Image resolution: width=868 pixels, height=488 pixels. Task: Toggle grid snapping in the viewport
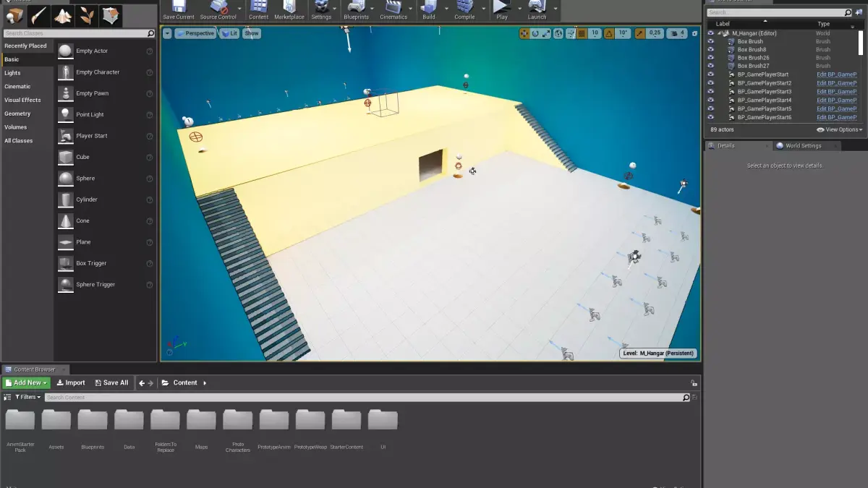coord(582,33)
